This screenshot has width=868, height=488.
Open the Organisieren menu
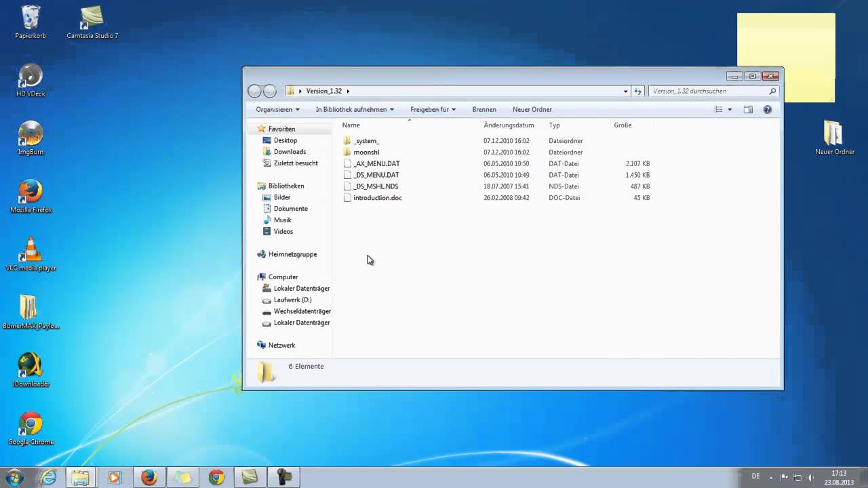click(x=277, y=109)
